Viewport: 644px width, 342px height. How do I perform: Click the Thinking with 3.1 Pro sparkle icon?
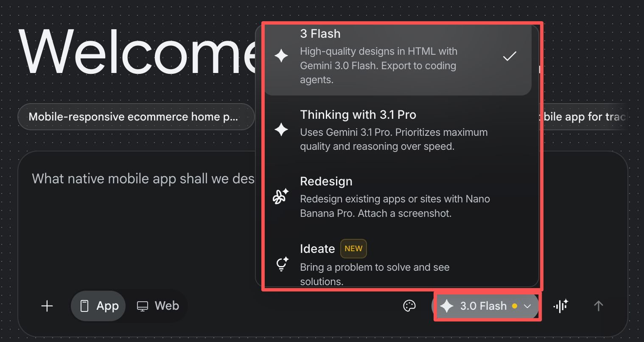click(281, 129)
